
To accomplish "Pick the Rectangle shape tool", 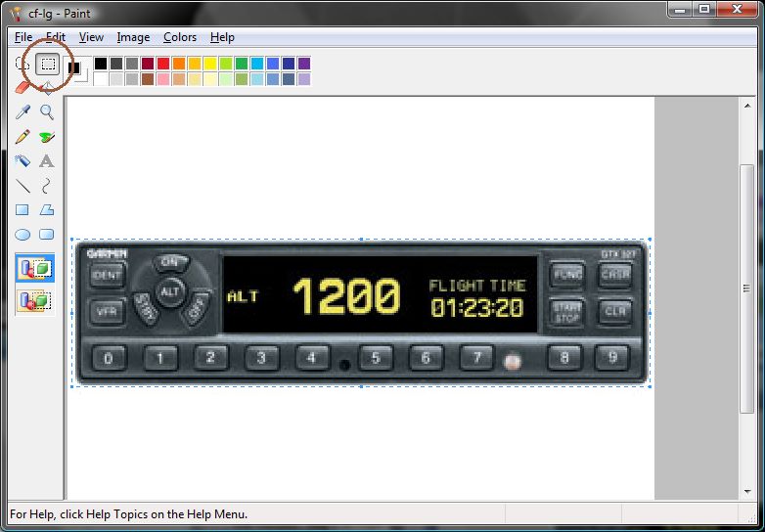I will point(22,210).
